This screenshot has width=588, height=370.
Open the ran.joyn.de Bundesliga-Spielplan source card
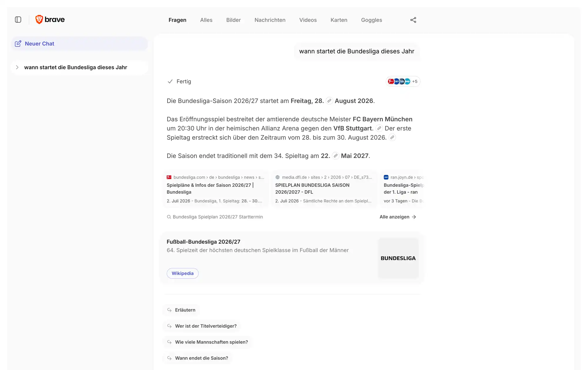[402, 189]
